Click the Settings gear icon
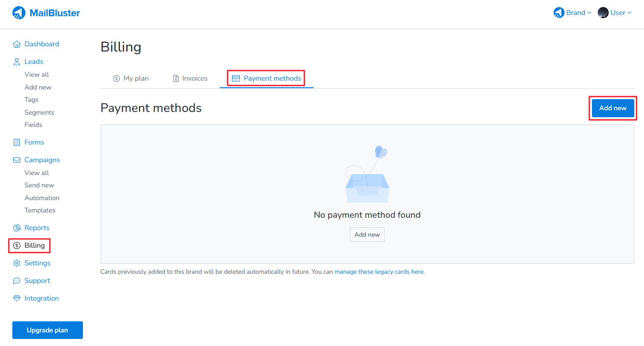 coord(17,263)
